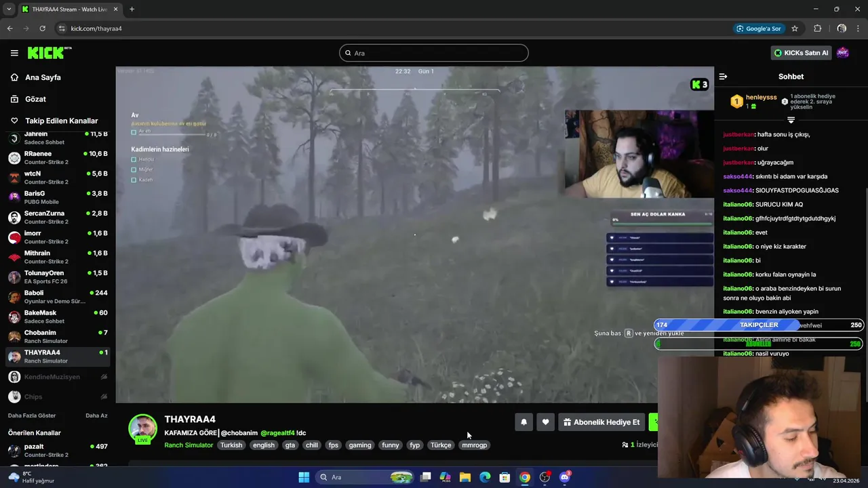Click the notification bell button

(x=524, y=422)
